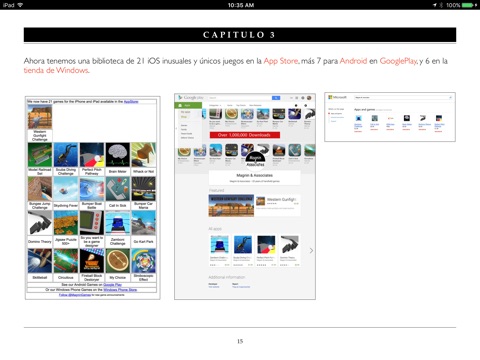Select the green Apps tab in Google Play
This screenshot has height=360, width=480.
click(188, 105)
